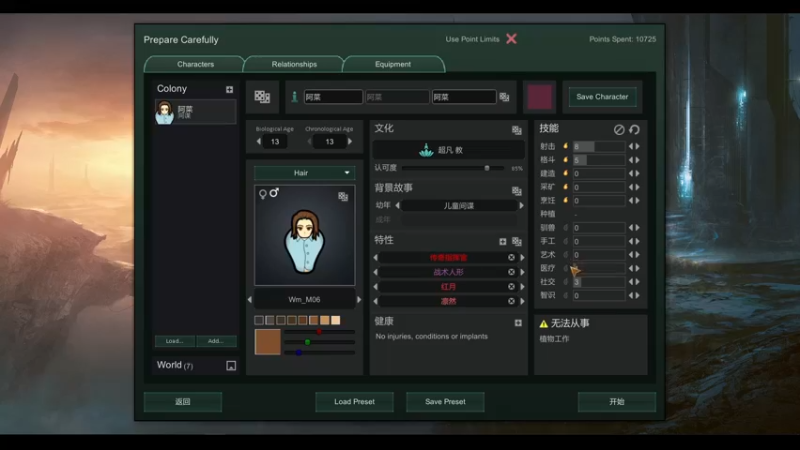Click the large brown current color swatch
This screenshot has height=450, width=800.
pyautogui.click(x=267, y=342)
